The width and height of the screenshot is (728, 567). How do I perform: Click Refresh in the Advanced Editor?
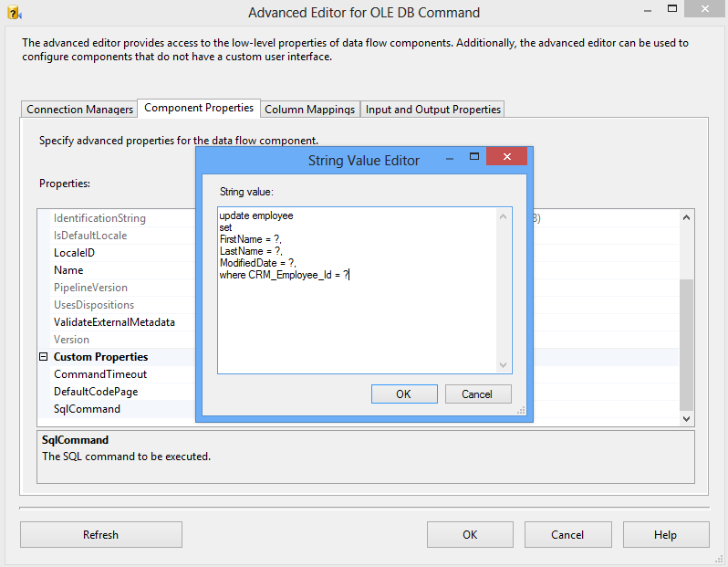click(x=100, y=534)
